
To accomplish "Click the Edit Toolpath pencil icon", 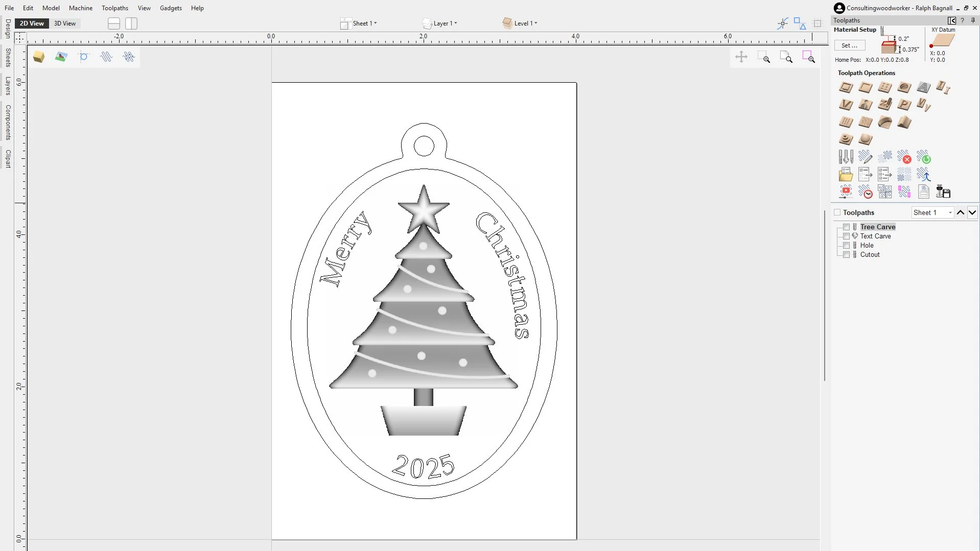I will point(866,157).
